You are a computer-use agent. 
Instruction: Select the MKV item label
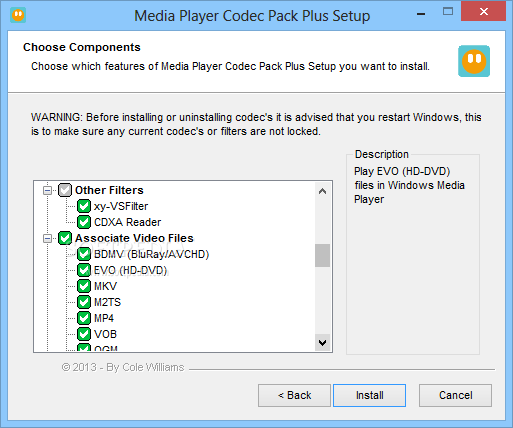pyautogui.click(x=105, y=286)
